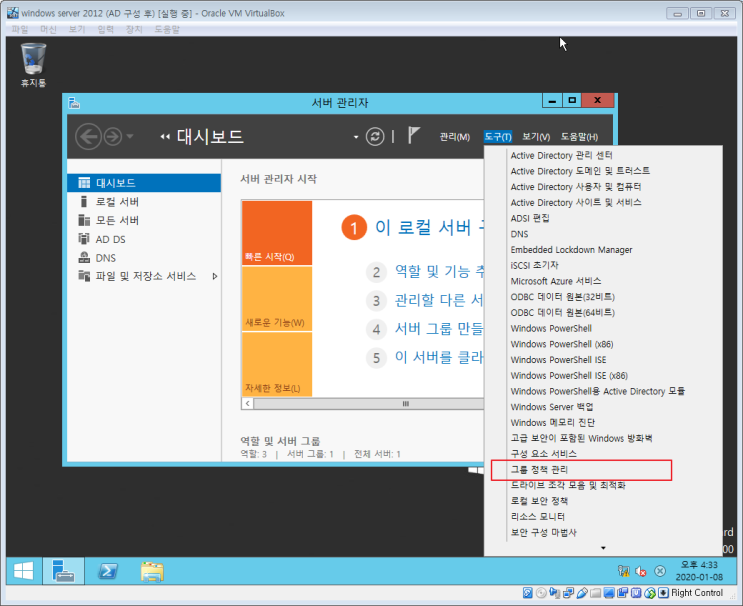Screen dimensions: 743x606
Task: Open the breadcrumb dropdown next to refresh
Action: coord(356,137)
